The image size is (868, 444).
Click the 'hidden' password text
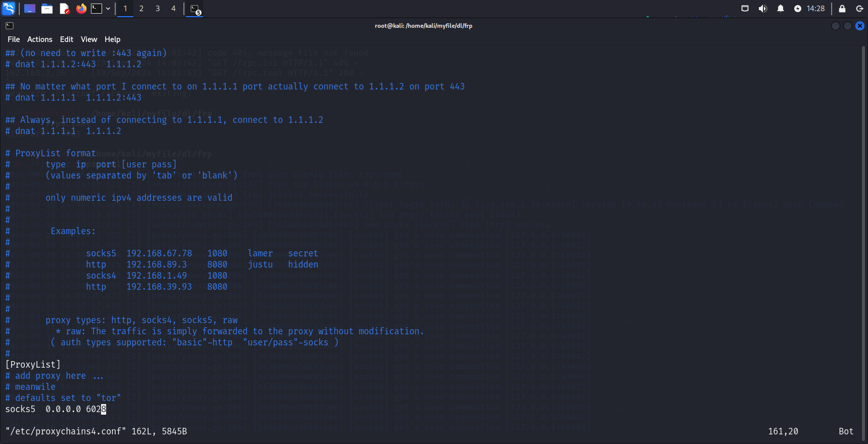click(x=303, y=264)
